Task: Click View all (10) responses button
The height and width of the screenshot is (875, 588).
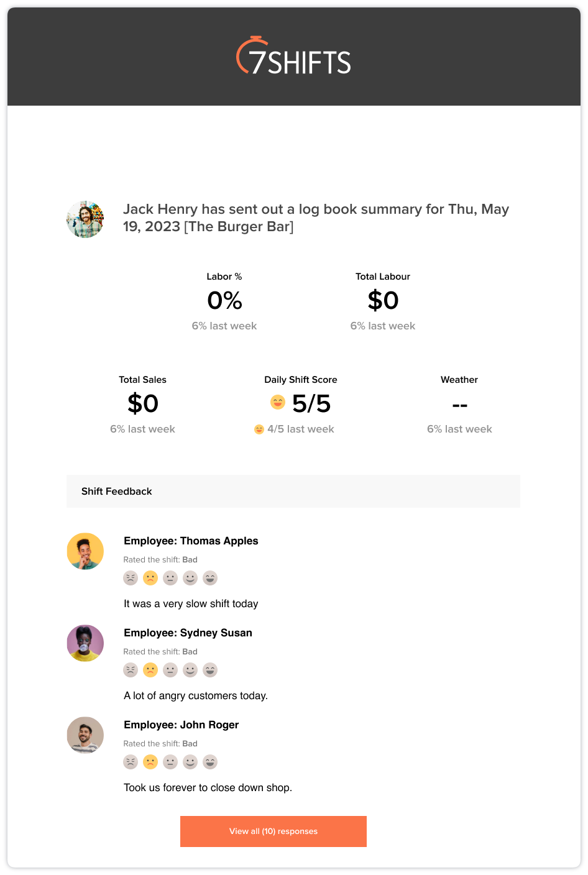Action: [273, 831]
